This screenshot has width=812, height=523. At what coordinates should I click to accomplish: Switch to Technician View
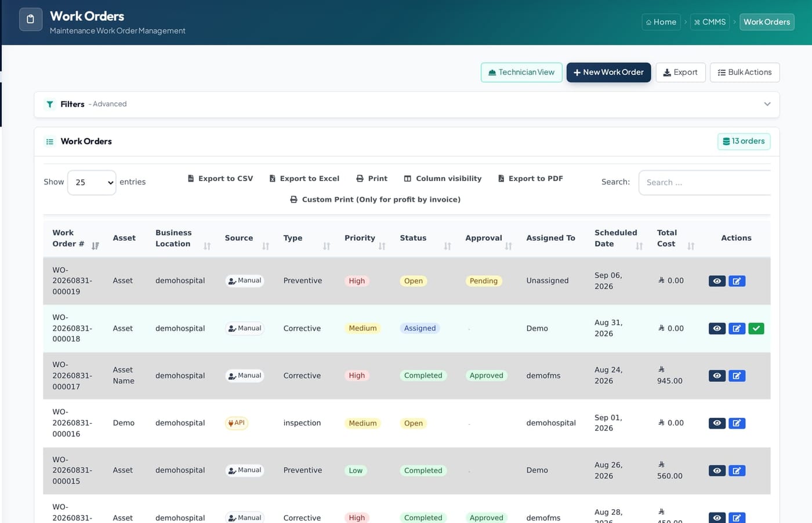click(x=521, y=73)
